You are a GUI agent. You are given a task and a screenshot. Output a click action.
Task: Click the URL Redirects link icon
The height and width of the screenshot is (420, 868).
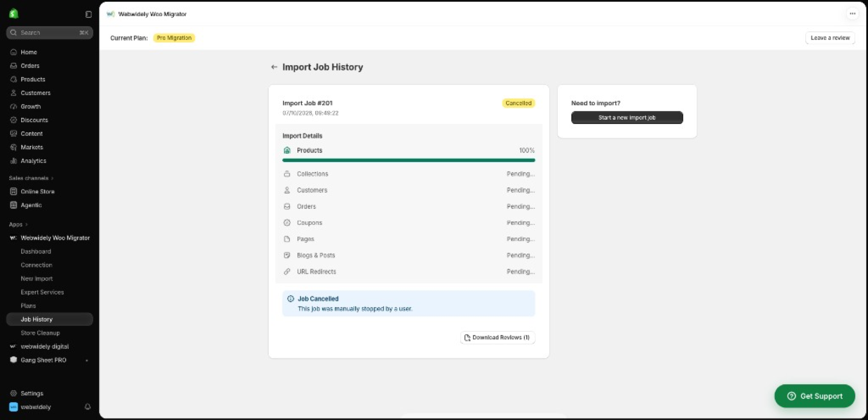pos(287,272)
